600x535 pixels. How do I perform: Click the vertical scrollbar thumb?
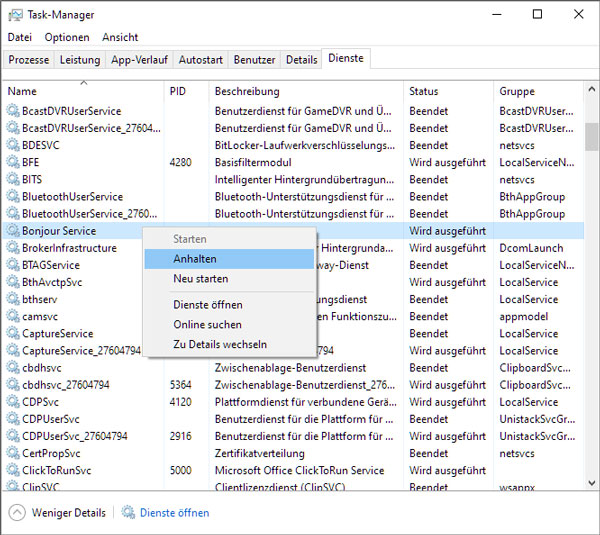click(592, 137)
